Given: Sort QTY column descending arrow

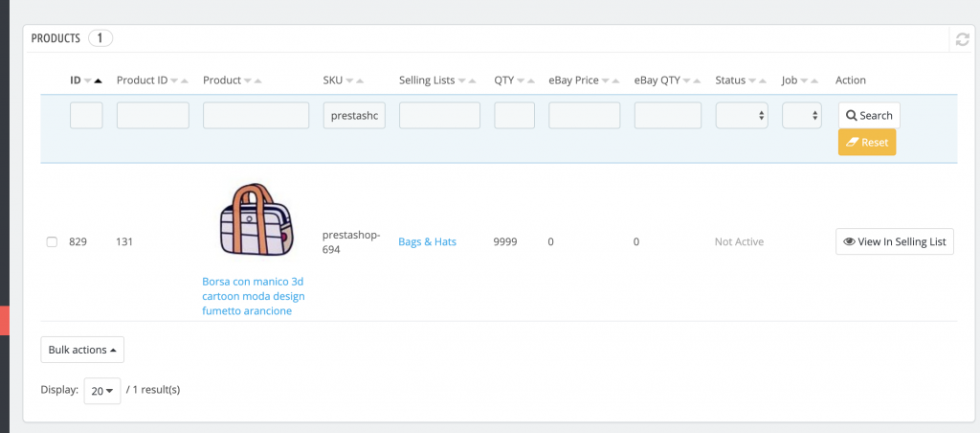Looking at the screenshot, I should [x=522, y=80].
